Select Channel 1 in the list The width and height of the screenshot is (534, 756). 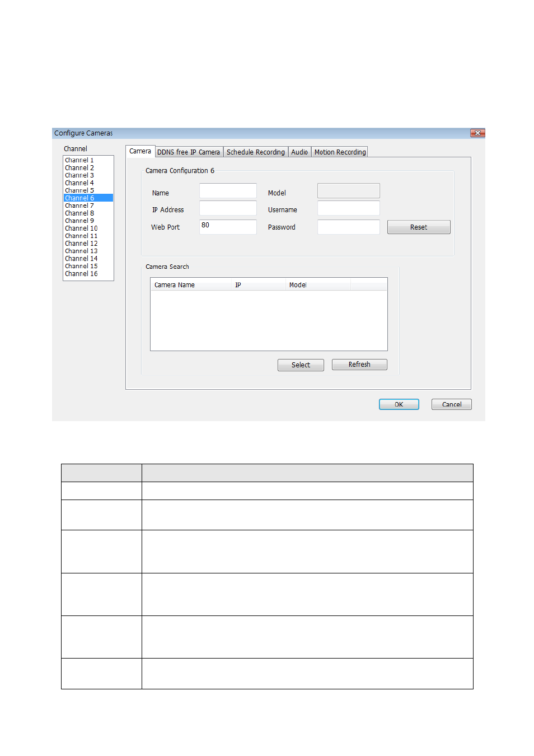[x=88, y=160]
